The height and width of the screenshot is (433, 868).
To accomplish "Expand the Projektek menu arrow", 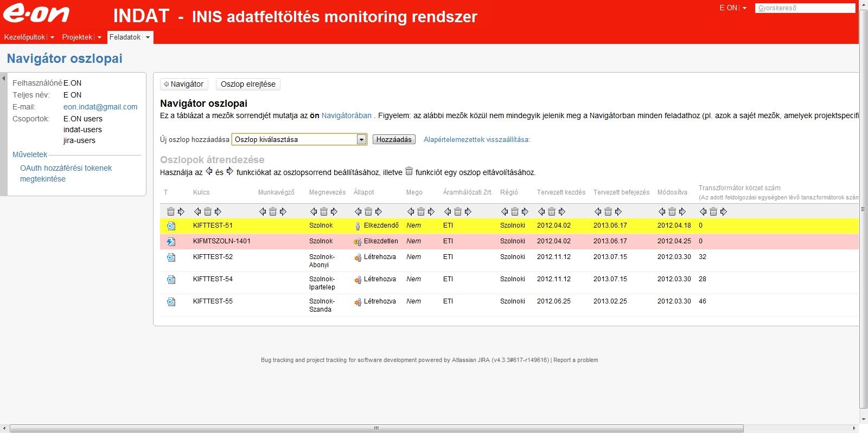I will pyautogui.click(x=99, y=37).
